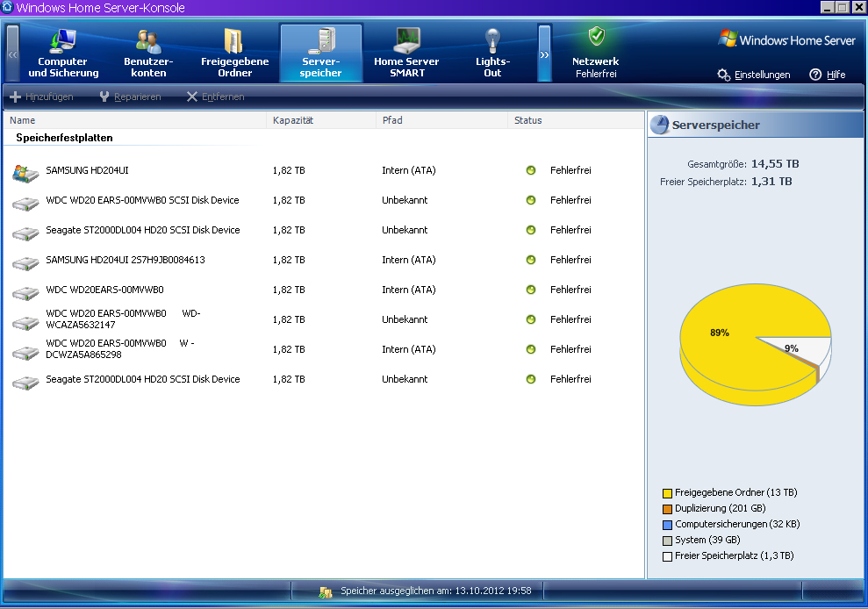This screenshot has width=868, height=609.
Task: Select the Speicherfestplatten group header
Action: tap(64, 138)
